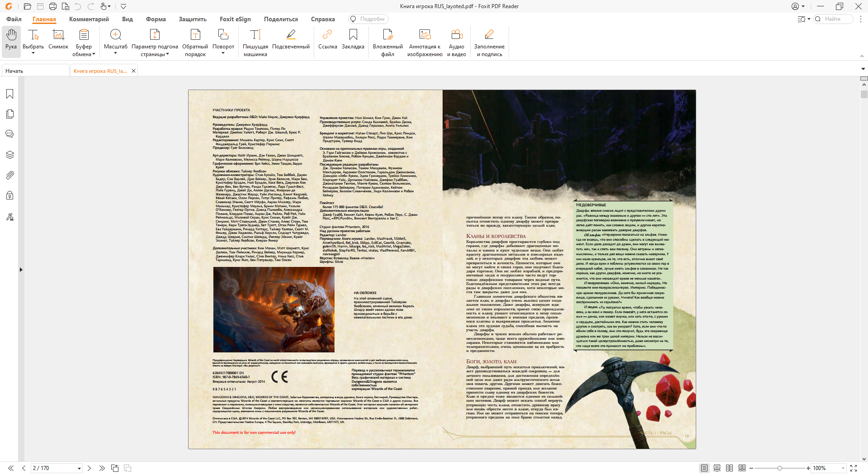Open the Attachments paperclip panel in sidebar
The width and height of the screenshot is (868, 475).
(x=10, y=175)
